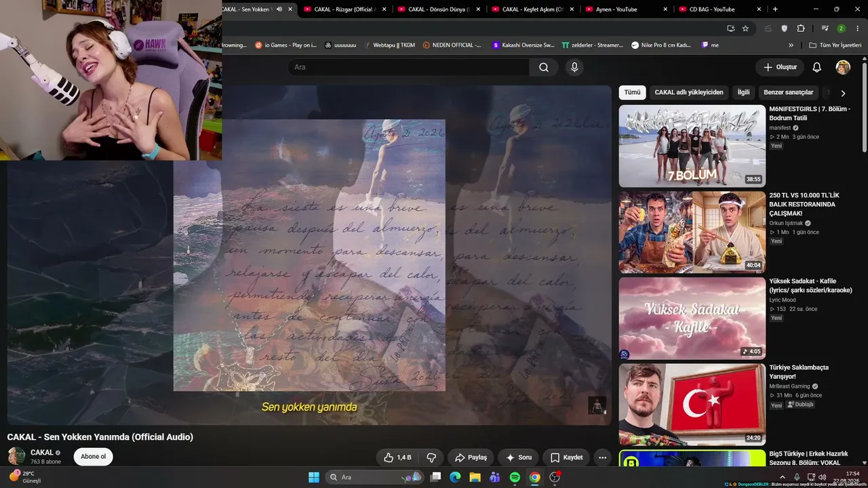This screenshot has width=868, height=488.
Task: Click the install app icon in address bar
Action: (x=730, y=28)
